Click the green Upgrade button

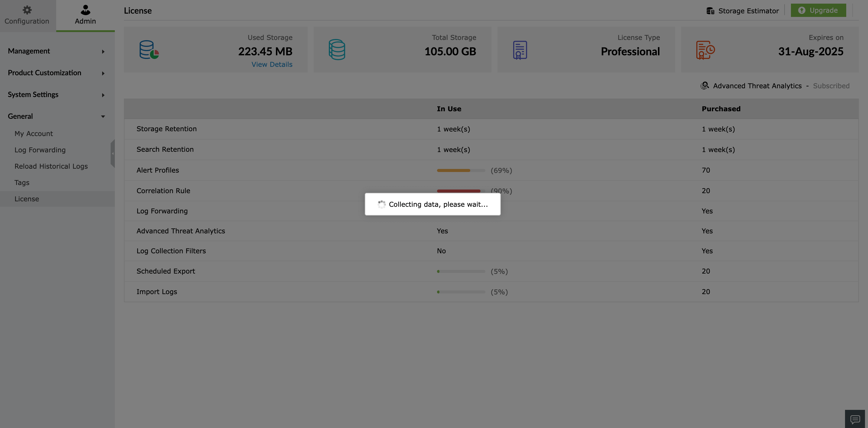coord(818,11)
